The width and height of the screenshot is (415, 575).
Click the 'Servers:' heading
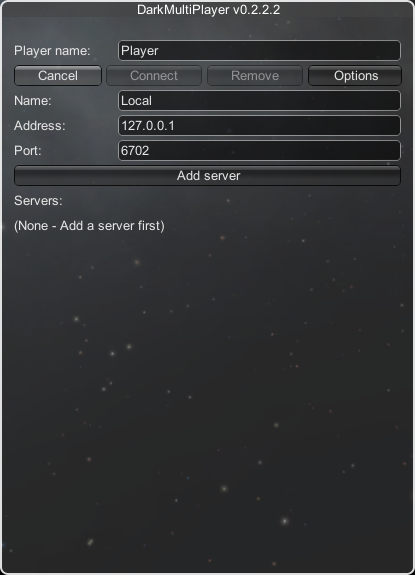[38, 201]
